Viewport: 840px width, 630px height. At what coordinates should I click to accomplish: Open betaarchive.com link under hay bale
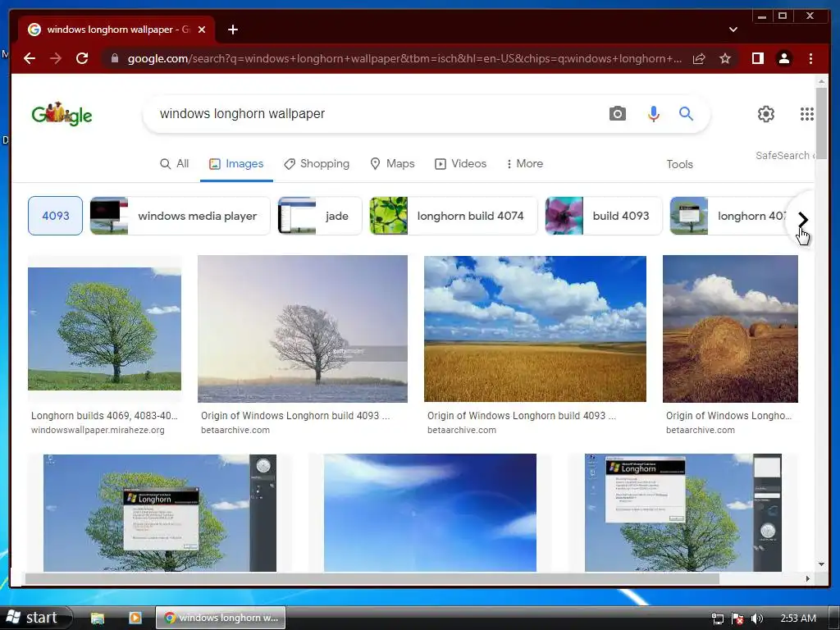701,430
